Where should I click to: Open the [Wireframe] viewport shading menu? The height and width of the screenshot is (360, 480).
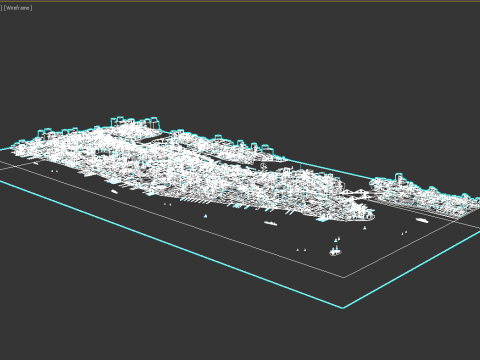coord(18,8)
